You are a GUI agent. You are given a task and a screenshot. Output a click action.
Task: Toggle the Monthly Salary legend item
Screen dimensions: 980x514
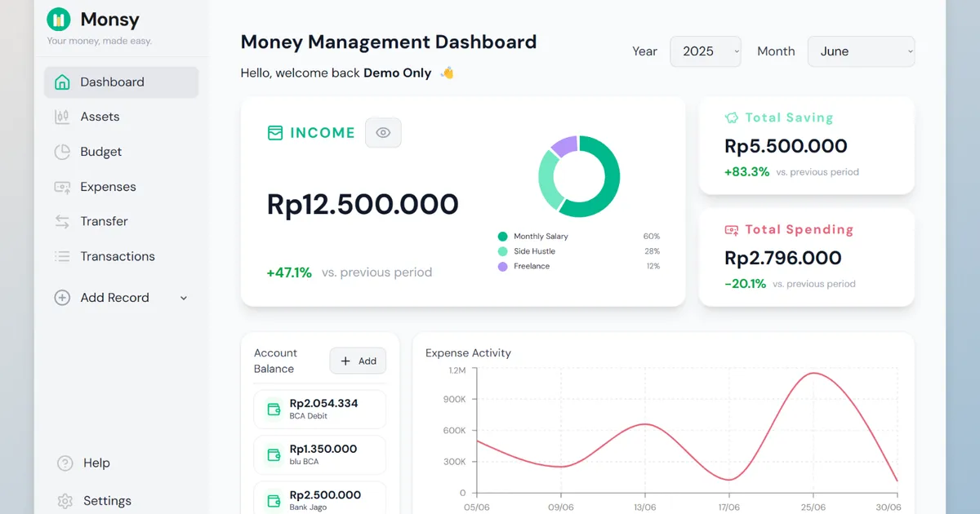[x=540, y=237]
